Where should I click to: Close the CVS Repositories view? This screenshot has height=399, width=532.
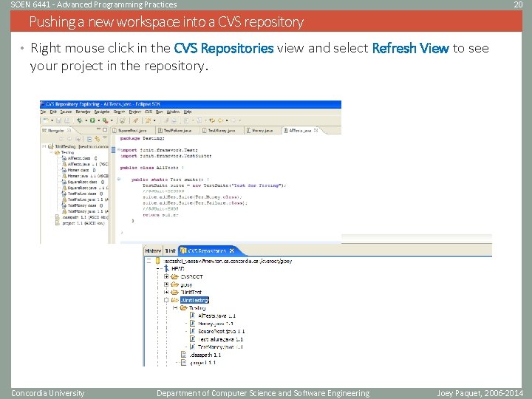pos(232,250)
